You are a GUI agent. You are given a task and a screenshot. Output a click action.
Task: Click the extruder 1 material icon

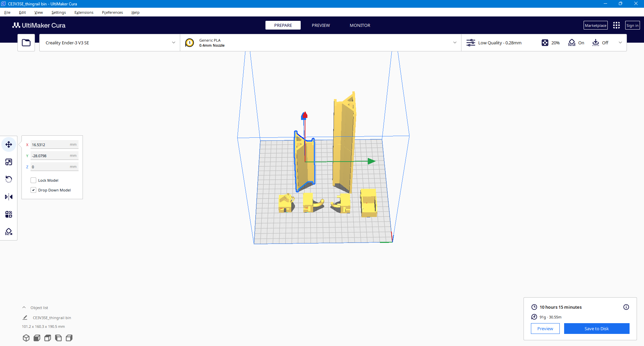190,43
